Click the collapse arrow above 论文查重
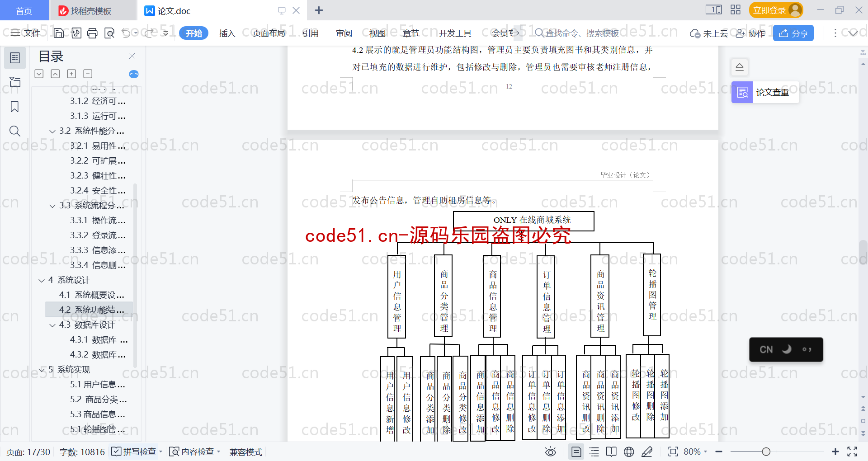This screenshot has height=461, width=868. click(x=740, y=67)
